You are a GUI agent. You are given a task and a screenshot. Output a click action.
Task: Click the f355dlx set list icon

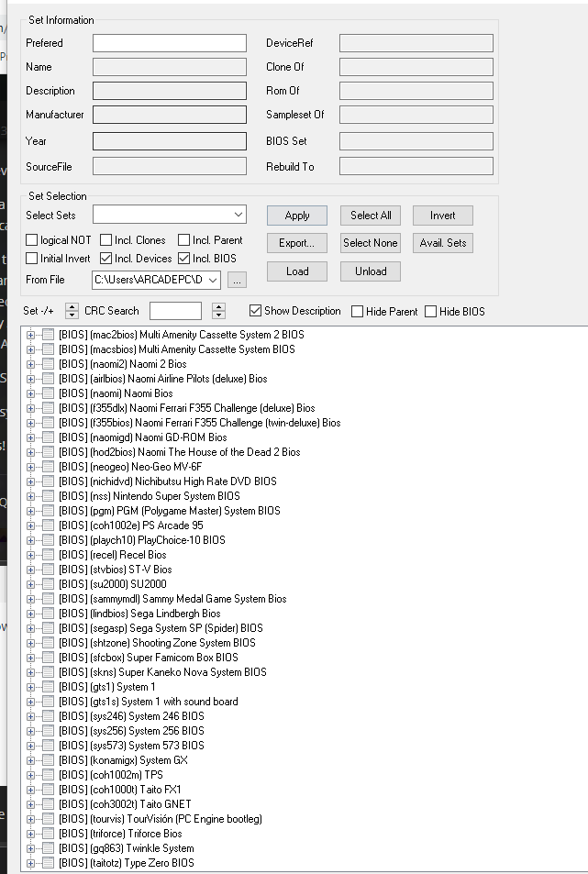[48, 409]
